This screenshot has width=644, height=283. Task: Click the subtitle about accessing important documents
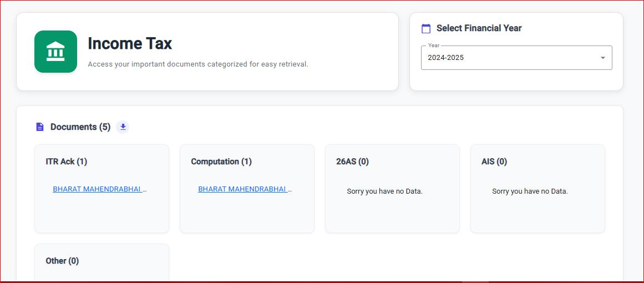pos(198,64)
